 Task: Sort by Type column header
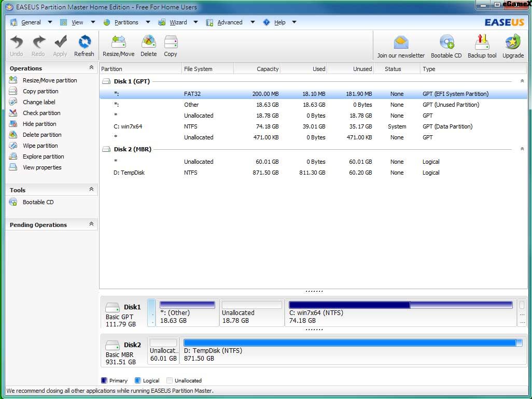point(473,69)
